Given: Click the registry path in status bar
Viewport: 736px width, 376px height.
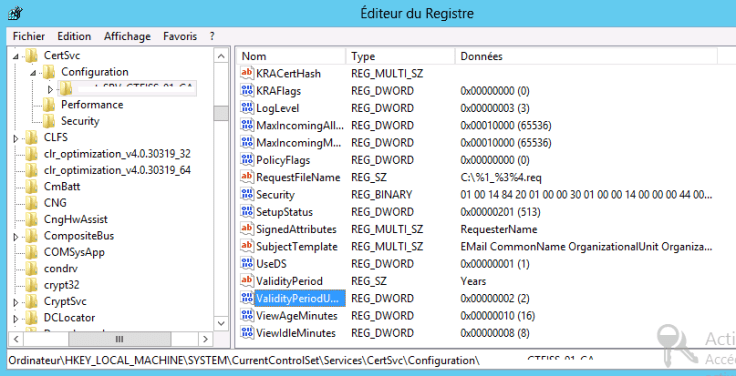Looking at the screenshot, I should pos(300,361).
